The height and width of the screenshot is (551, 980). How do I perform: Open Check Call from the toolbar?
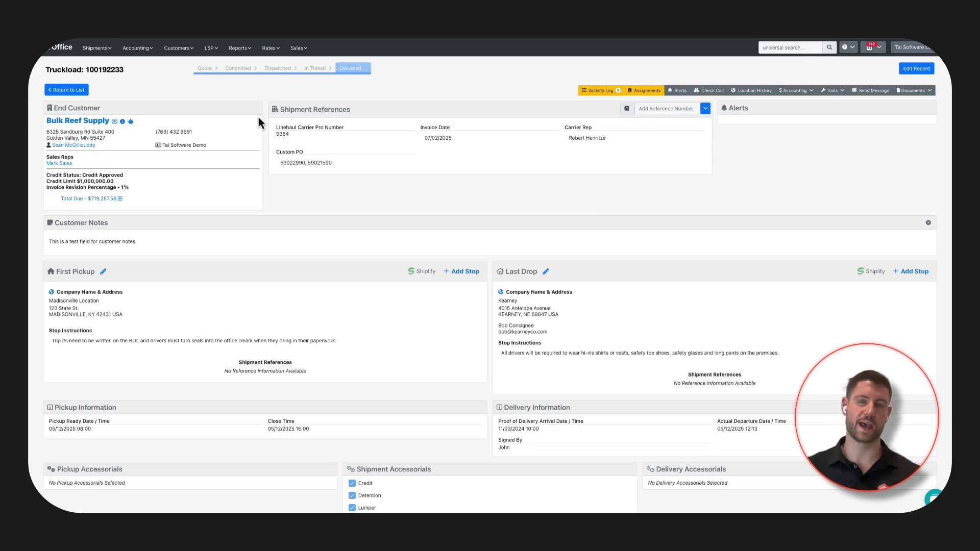708,90
